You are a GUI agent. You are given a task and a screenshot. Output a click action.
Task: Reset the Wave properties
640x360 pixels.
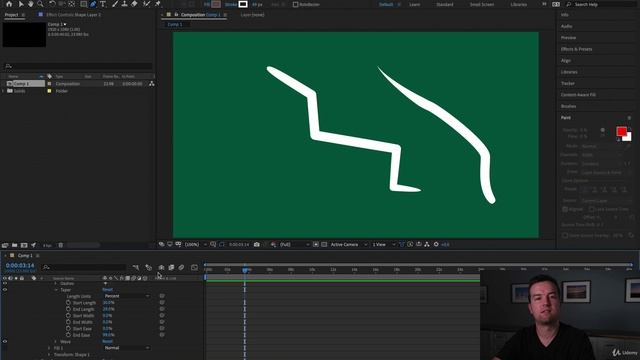107,341
